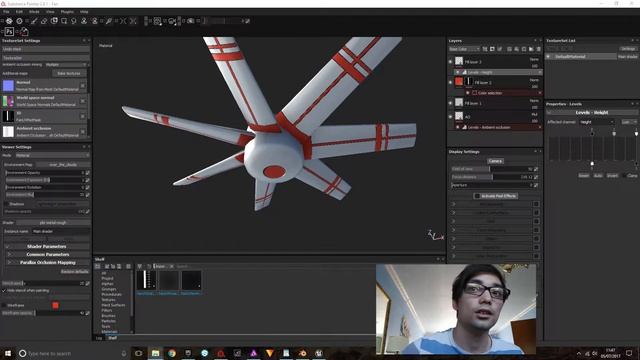Click the camera perspective toolbar icon
640x360 pixels.
click(x=172, y=21)
